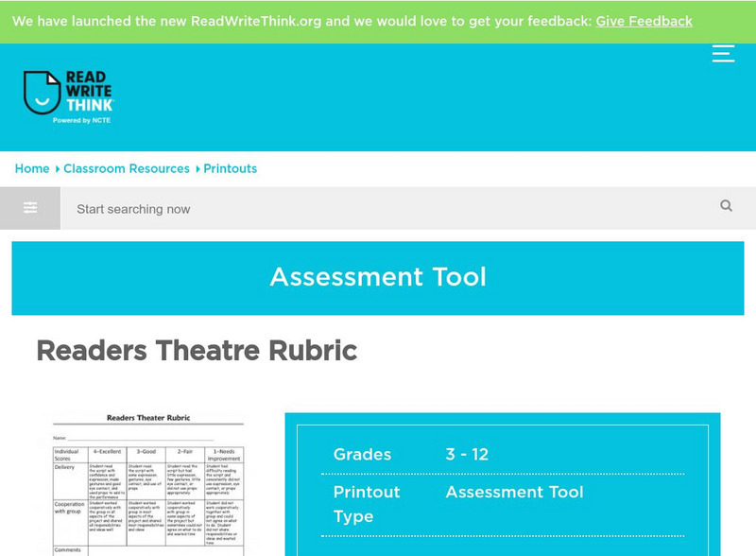Open the Printouts breadcrumb entry
The image size is (756, 556).
click(231, 168)
